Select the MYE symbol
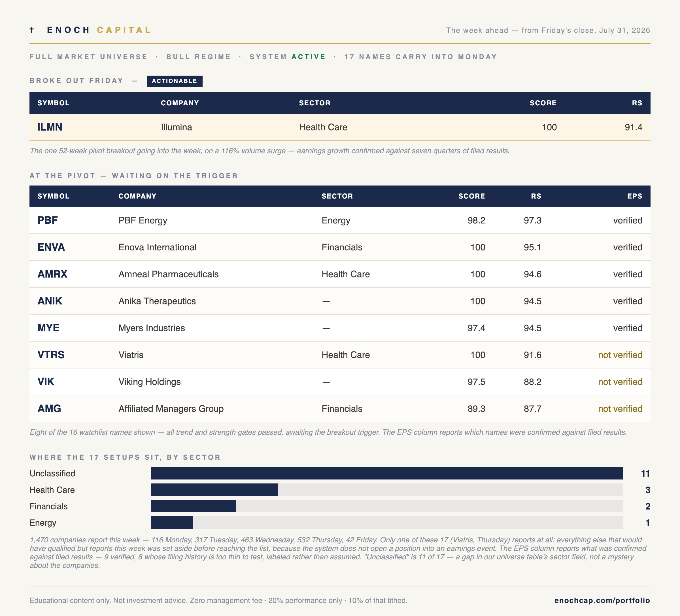The image size is (680, 616). pyautogui.click(x=48, y=328)
